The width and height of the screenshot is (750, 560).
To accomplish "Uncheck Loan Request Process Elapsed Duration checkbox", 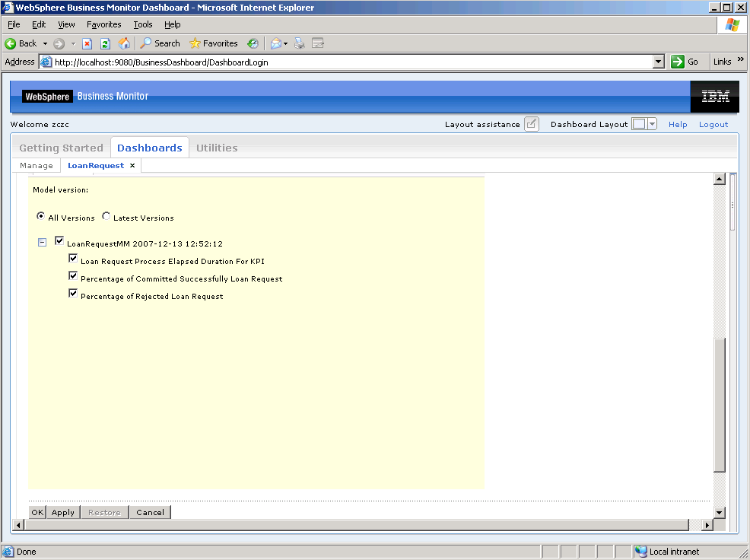I will pyautogui.click(x=73, y=259).
